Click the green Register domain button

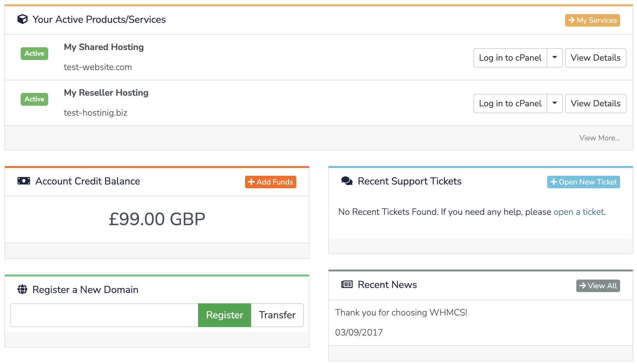(225, 315)
